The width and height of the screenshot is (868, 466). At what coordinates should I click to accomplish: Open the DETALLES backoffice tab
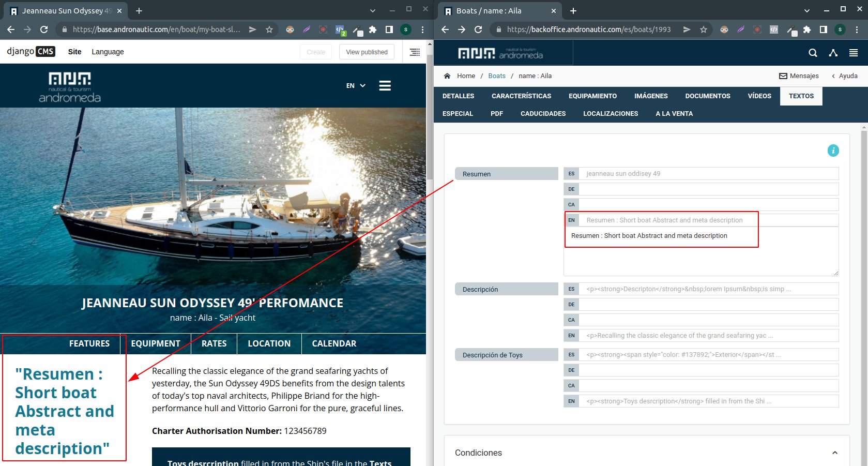(x=458, y=96)
